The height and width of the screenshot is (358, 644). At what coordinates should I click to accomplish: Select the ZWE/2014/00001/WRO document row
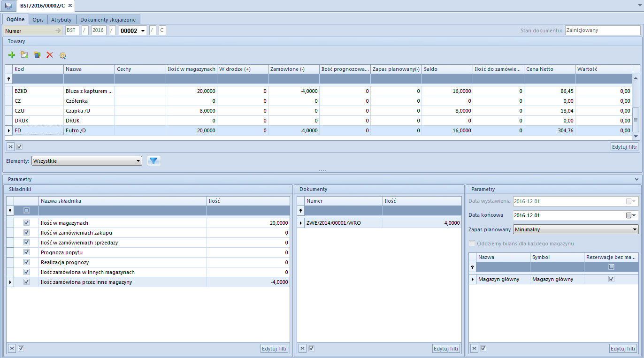click(333, 223)
